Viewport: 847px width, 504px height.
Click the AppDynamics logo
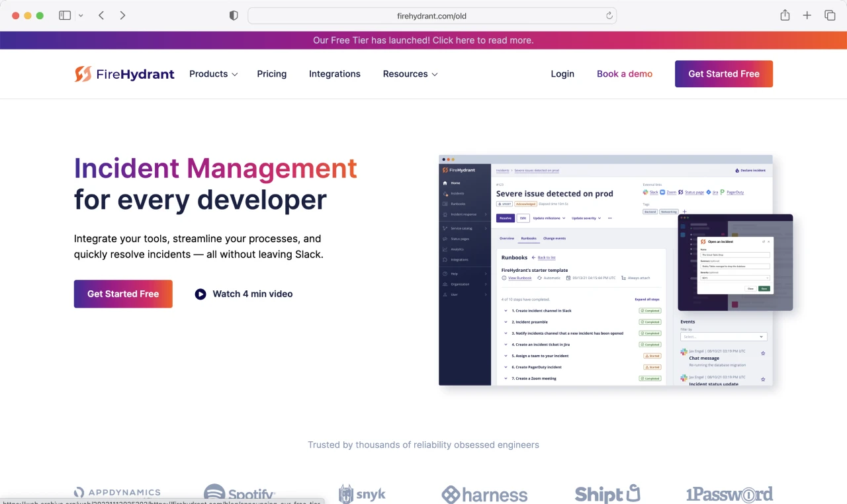[x=117, y=493]
